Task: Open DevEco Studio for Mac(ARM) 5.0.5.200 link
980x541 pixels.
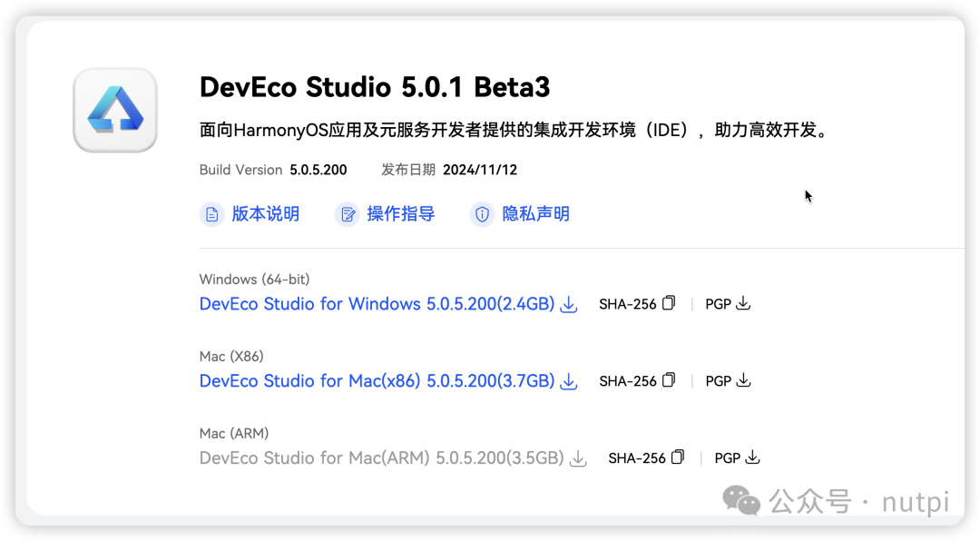Action: (x=382, y=457)
